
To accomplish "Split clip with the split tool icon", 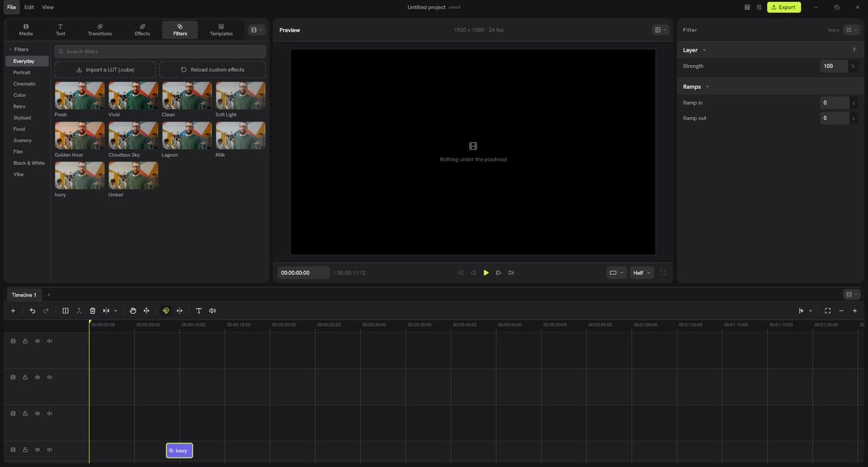I will click(66, 311).
